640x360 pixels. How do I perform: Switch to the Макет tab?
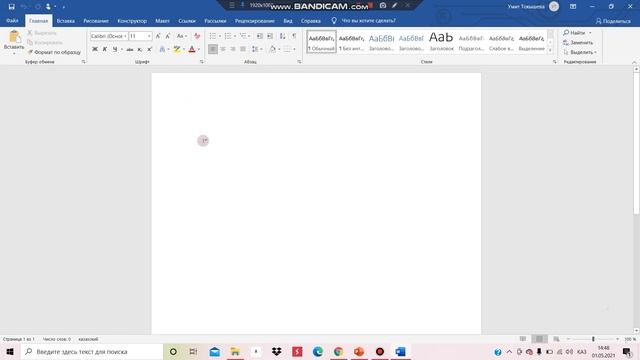click(x=162, y=21)
